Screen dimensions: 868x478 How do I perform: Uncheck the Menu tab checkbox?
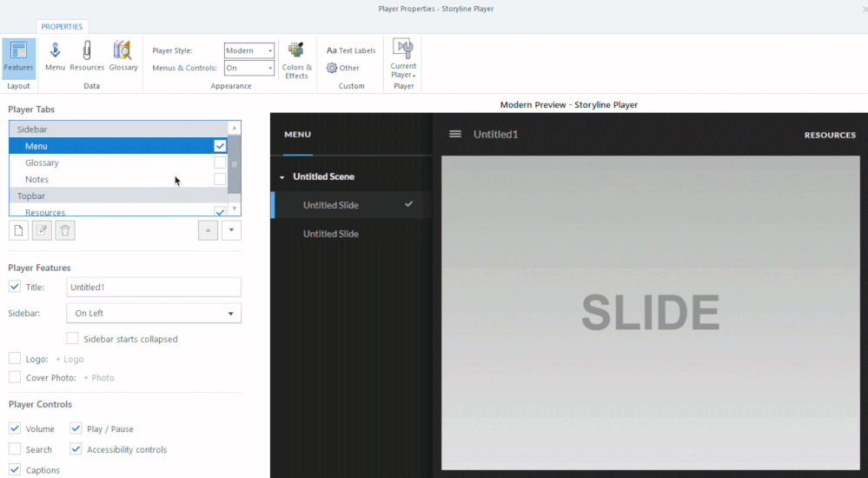coord(220,146)
